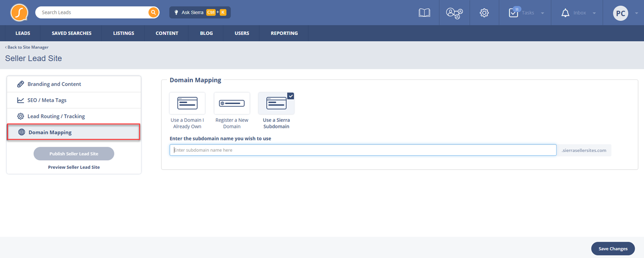Select the Domain Mapping section

pos(74,132)
